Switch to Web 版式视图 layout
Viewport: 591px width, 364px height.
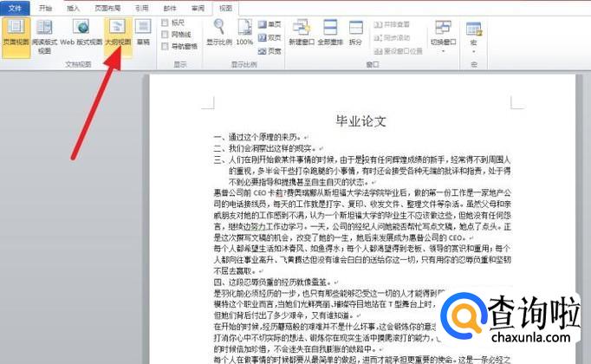click(x=81, y=33)
